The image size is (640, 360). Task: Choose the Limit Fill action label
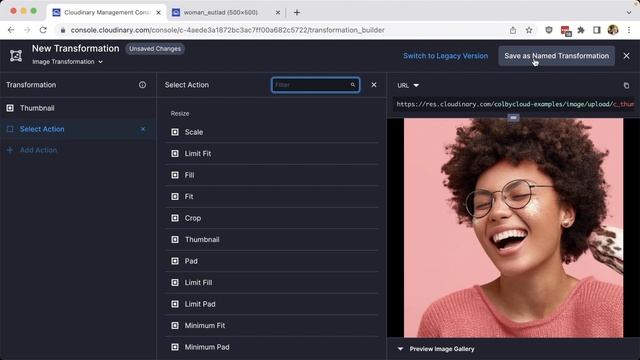tap(198, 282)
